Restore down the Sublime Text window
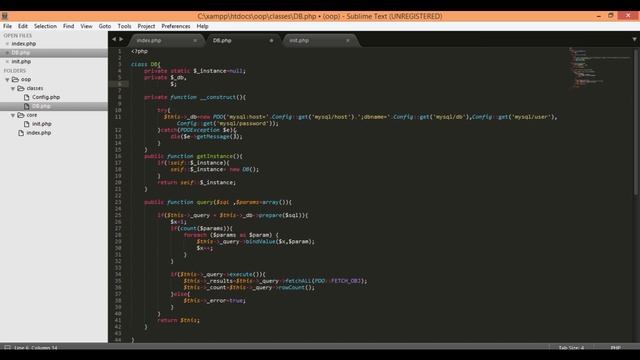The image size is (640, 360). (611, 16)
